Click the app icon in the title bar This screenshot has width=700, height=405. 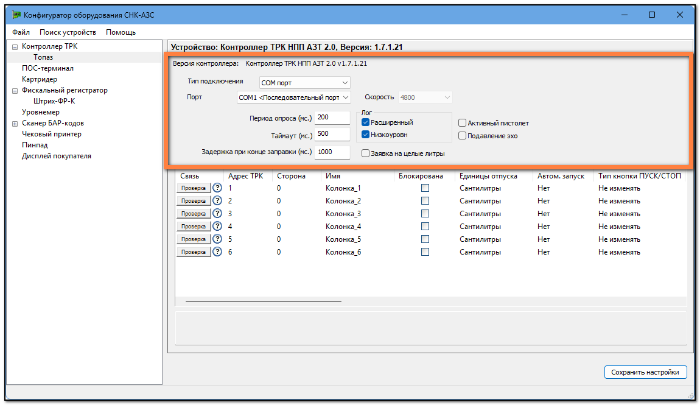point(17,15)
